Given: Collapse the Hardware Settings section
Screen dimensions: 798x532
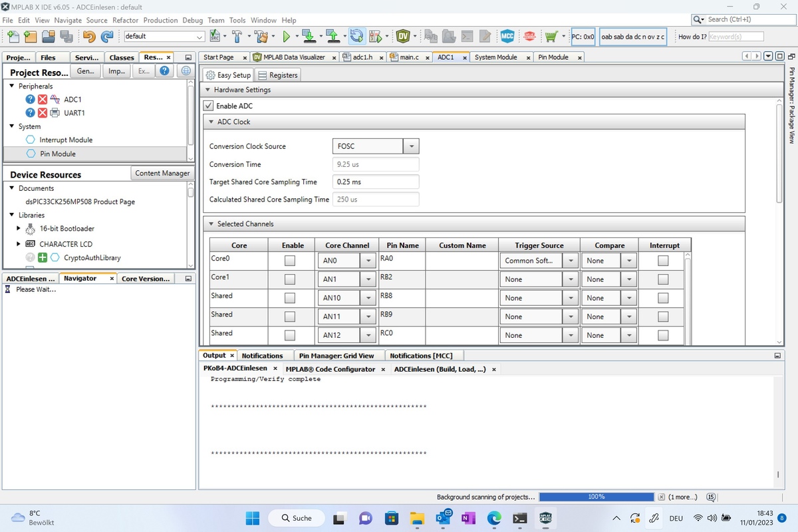Looking at the screenshot, I should coord(207,90).
